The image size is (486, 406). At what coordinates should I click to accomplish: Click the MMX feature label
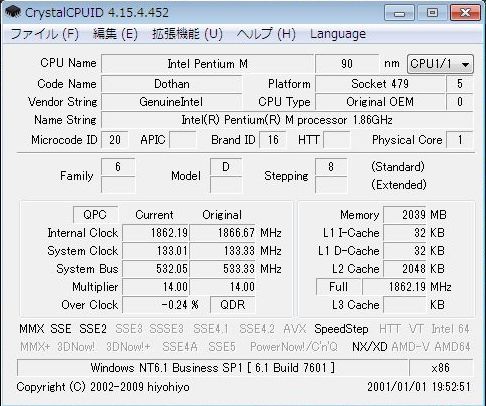[x=32, y=329]
